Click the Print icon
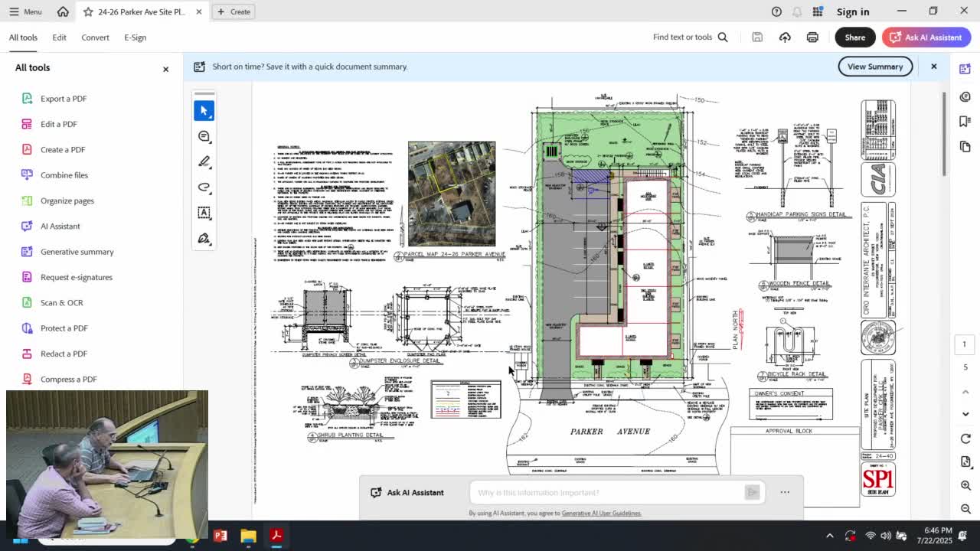Image resolution: width=980 pixels, height=551 pixels. click(812, 37)
